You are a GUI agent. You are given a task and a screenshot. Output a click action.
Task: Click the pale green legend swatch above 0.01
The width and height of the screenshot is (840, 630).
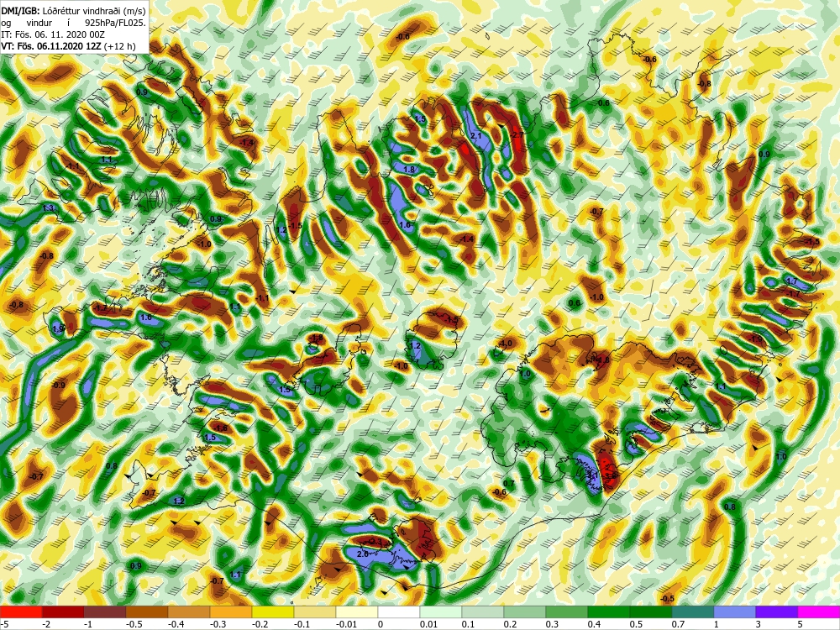(441, 612)
